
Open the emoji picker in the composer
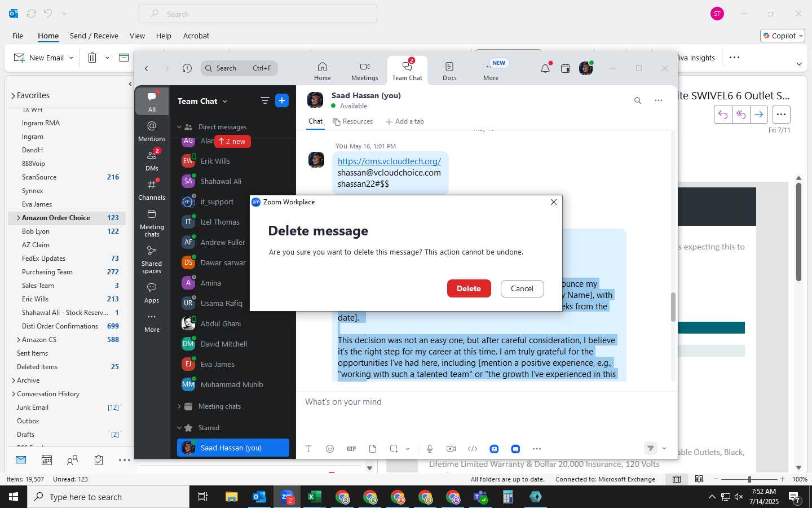click(x=330, y=449)
